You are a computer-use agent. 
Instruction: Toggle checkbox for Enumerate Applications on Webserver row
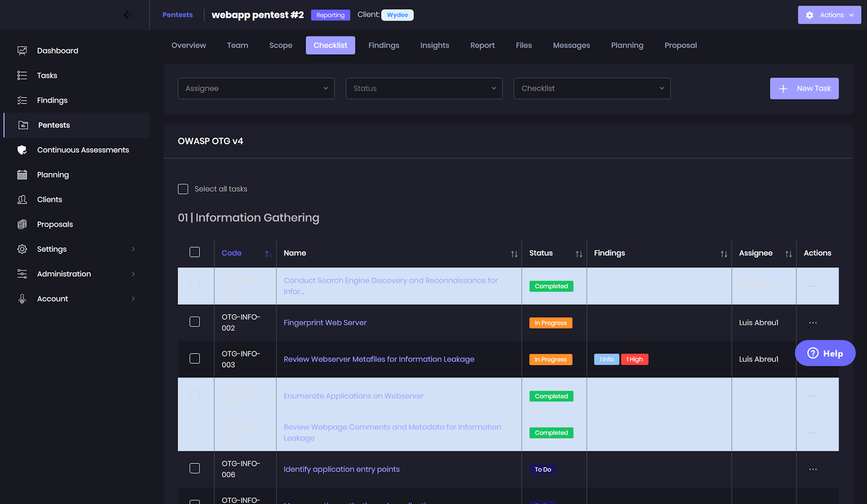pyautogui.click(x=195, y=395)
